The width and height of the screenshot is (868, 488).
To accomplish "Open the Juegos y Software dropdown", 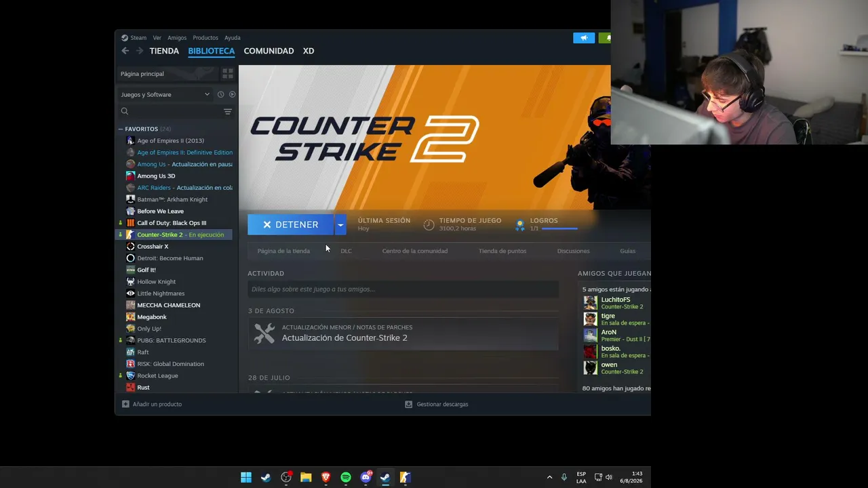I will point(165,94).
